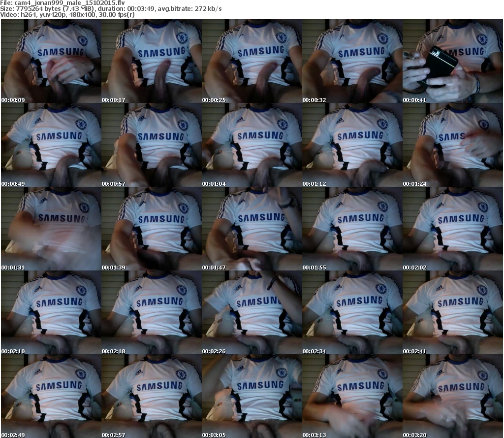This screenshot has height=438, width=504.
Task: Jump to the frame stamped 00:02:34
Action: coord(352,312)
